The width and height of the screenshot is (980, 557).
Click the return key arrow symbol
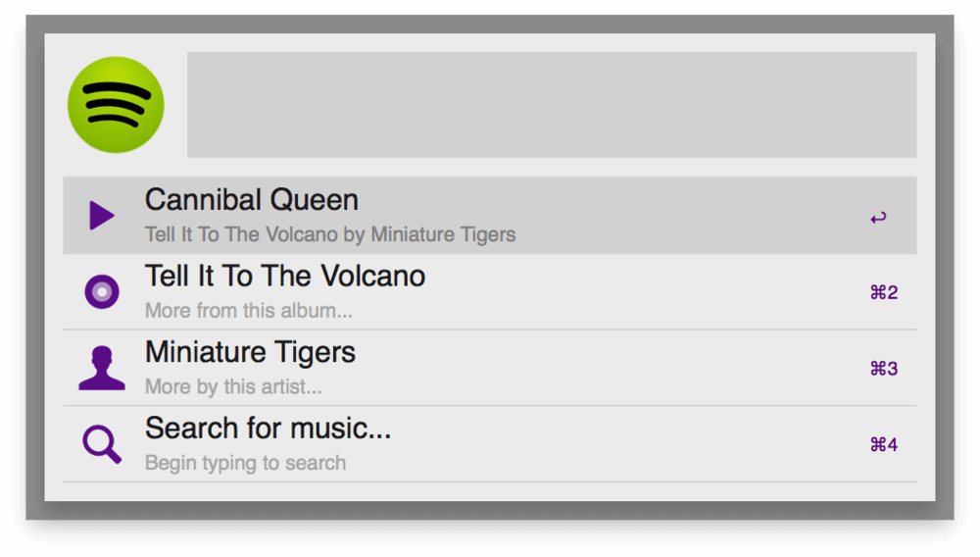point(878,218)
